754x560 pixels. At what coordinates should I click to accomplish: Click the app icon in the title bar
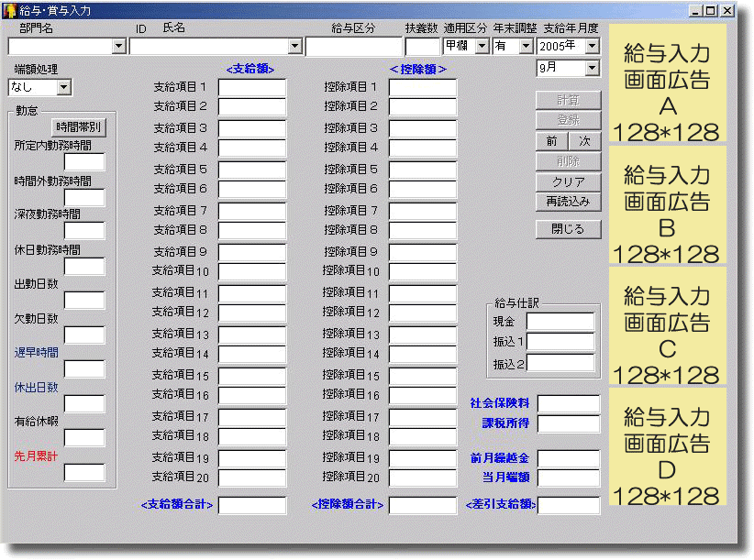(x=10, y=11)
